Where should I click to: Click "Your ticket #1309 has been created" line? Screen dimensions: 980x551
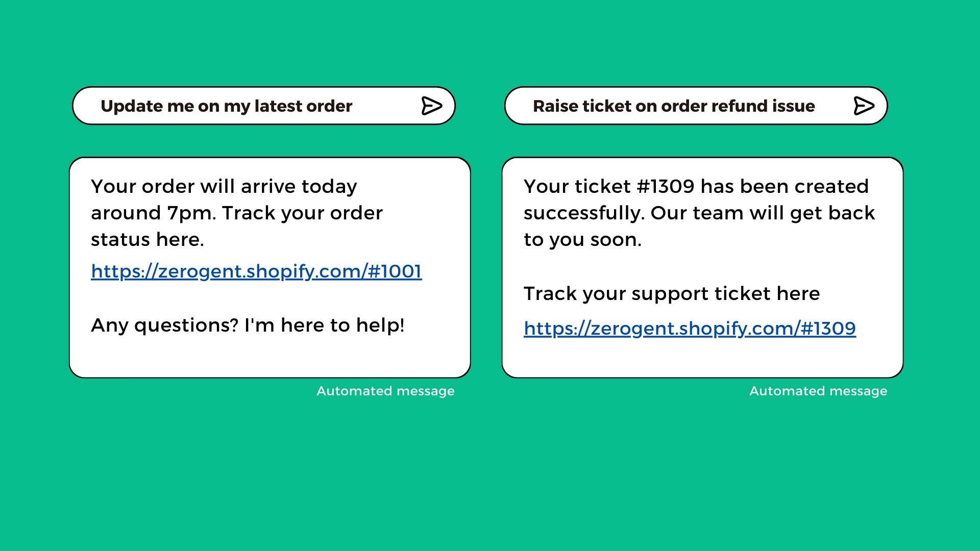click(x=696, y=187)
